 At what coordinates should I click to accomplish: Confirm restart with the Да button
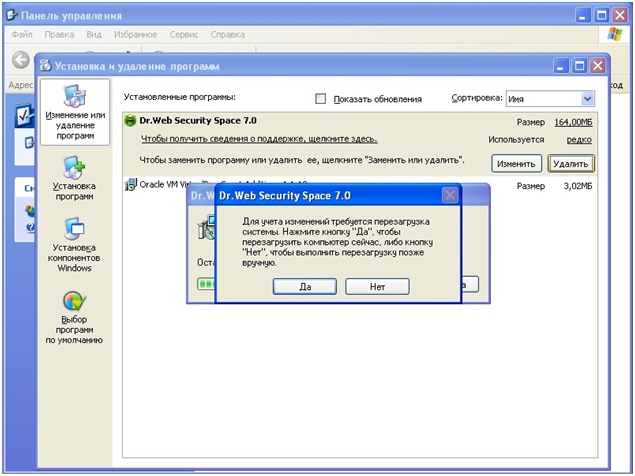coord(305,286)
